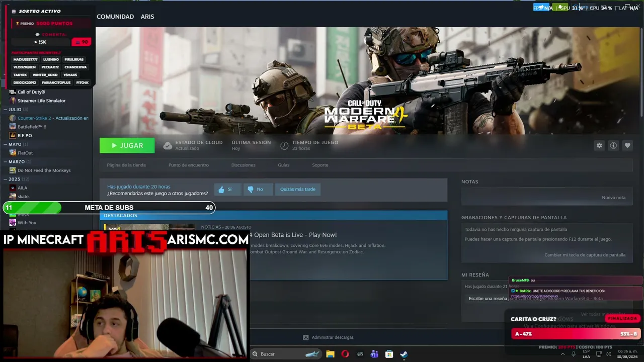Click the playtime clock icon
Image resolution: width=644 pixels, height=362 pixels.
coord(284,146)
